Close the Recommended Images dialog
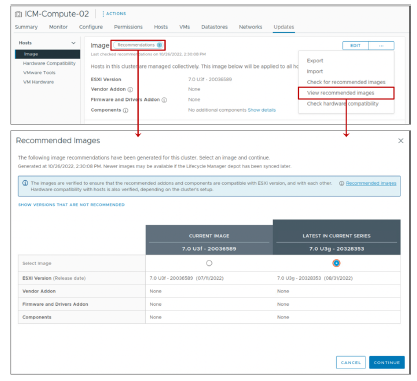Viewport: 417px width, 381px height. [401, 141]
